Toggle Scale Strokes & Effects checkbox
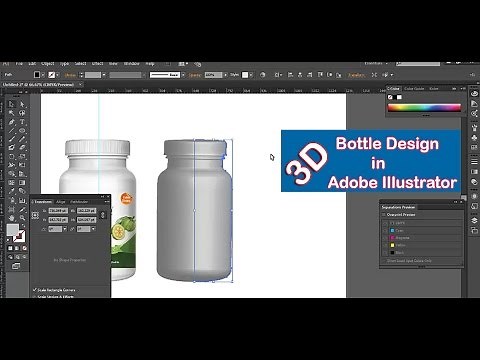The width and height of the screenshot is (480, 360). coord(34,296)
